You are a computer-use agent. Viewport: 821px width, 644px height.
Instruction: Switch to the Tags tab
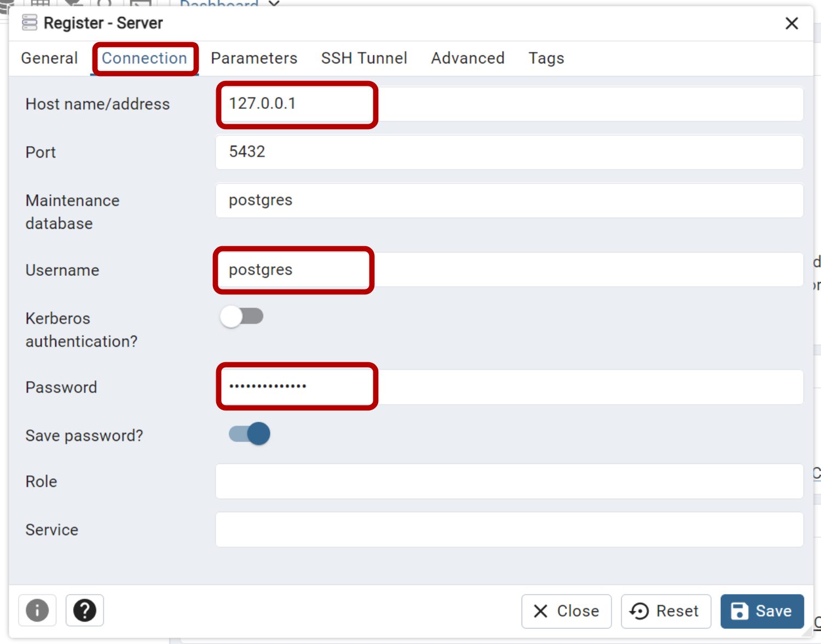coord(546,58)
